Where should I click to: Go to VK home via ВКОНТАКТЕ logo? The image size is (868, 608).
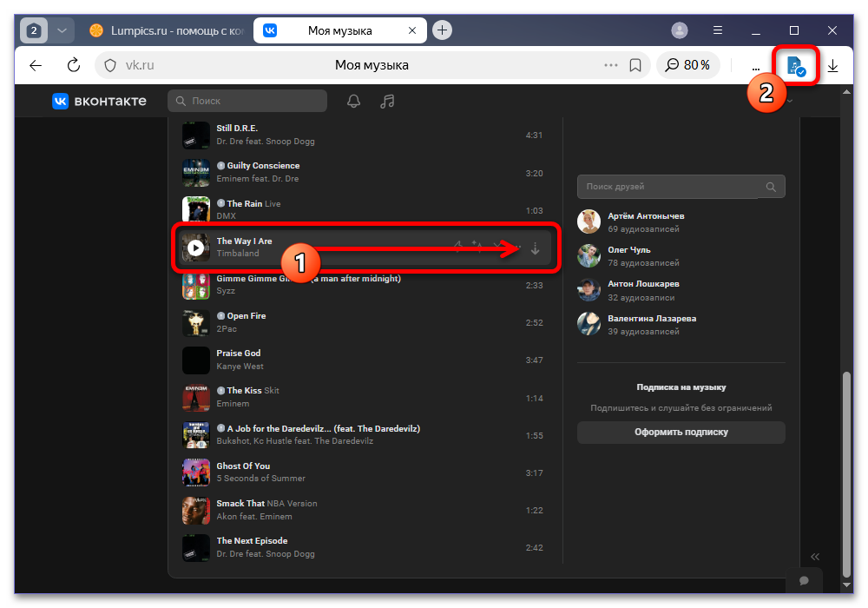[x=100, y=101]
